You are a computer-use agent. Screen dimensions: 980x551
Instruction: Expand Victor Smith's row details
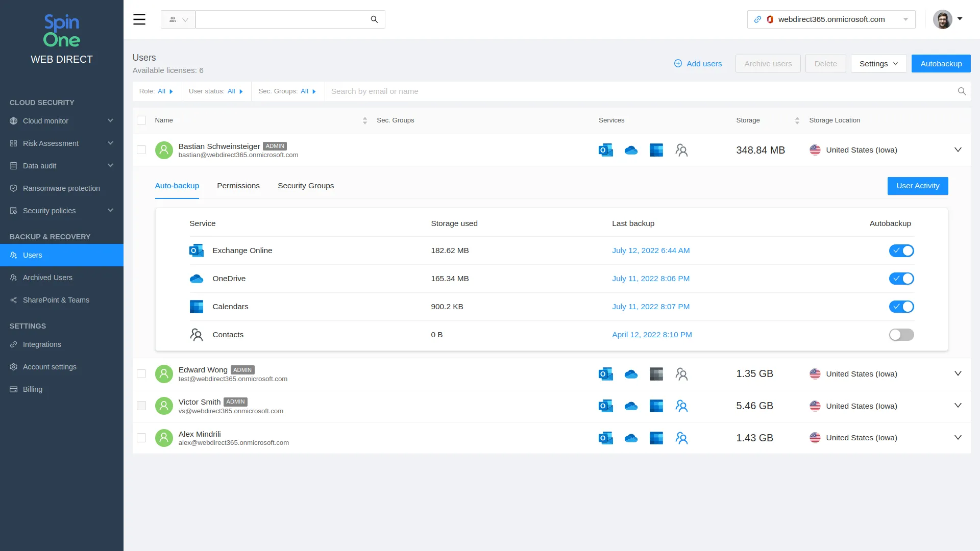(958, 406)
